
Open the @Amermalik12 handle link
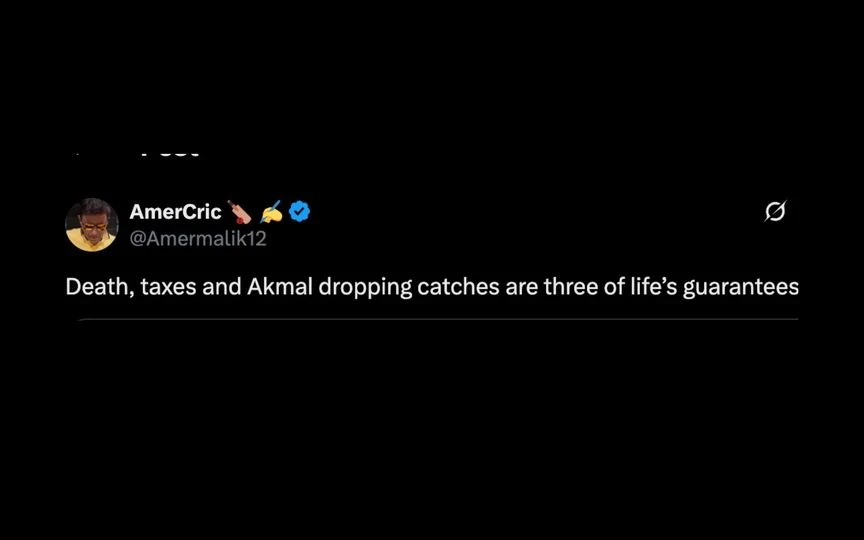[x=198, y=239]
